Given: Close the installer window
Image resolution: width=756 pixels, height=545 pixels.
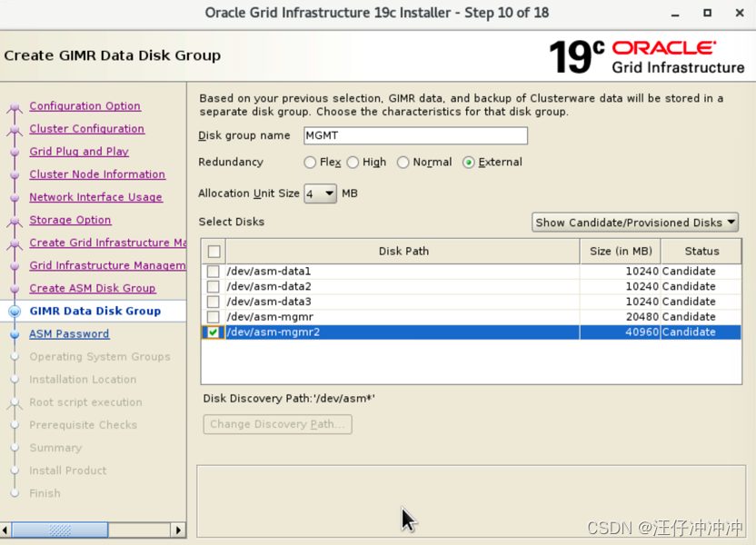Looking at the screenshot, I should [740, 13].
